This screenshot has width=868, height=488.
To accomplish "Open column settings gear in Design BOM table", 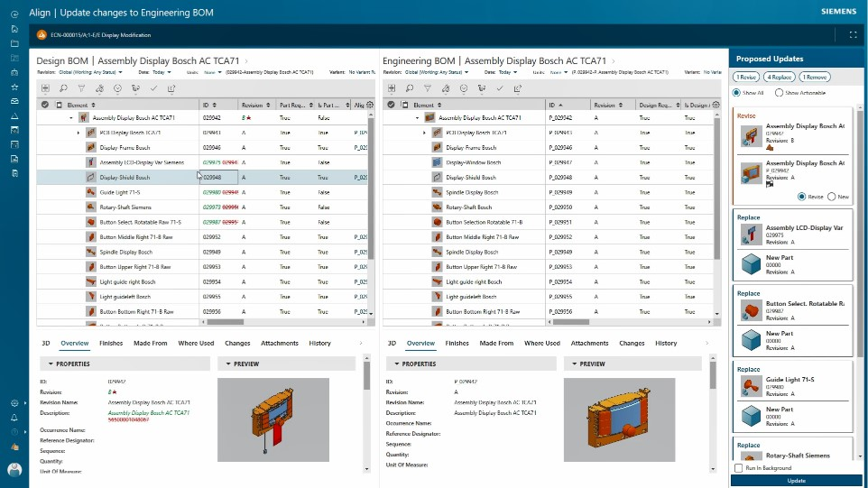I will pyautogui.click(x=370, y=106).
